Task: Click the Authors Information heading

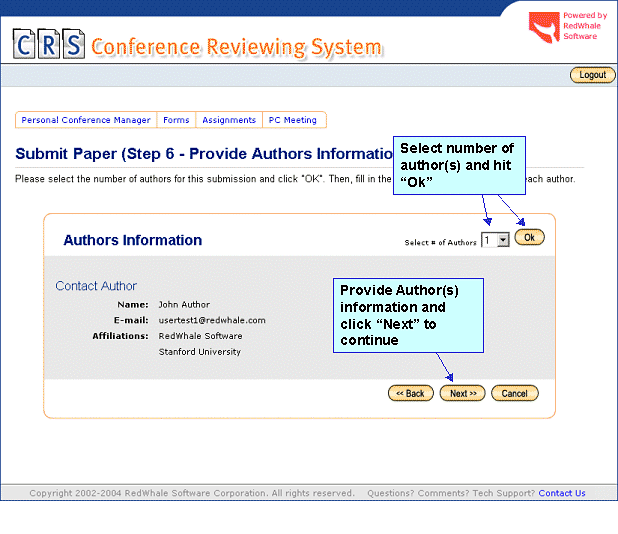Action: pos(132,240)
